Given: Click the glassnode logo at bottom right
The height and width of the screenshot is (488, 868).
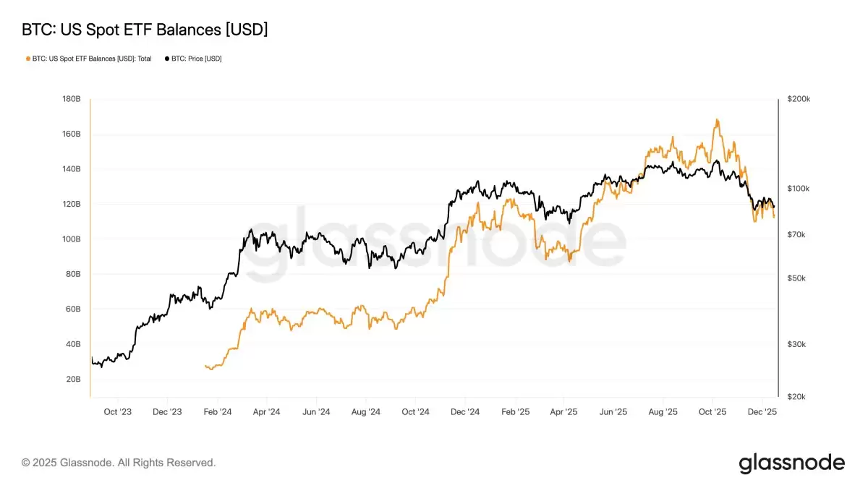Looking at the screenshot, I should pyautogui.click(x=791, y=463).
